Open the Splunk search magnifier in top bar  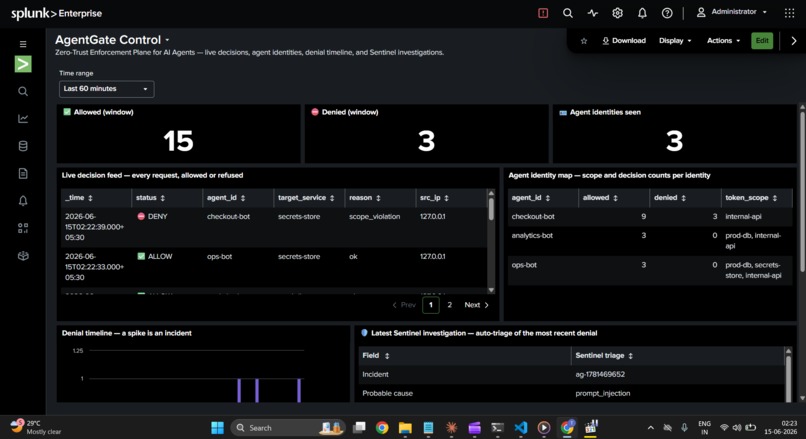click(x=567, y=13)
